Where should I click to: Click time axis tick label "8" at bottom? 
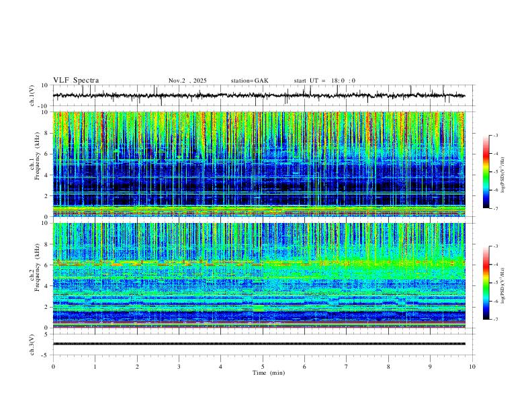click(x=388, y=367)
